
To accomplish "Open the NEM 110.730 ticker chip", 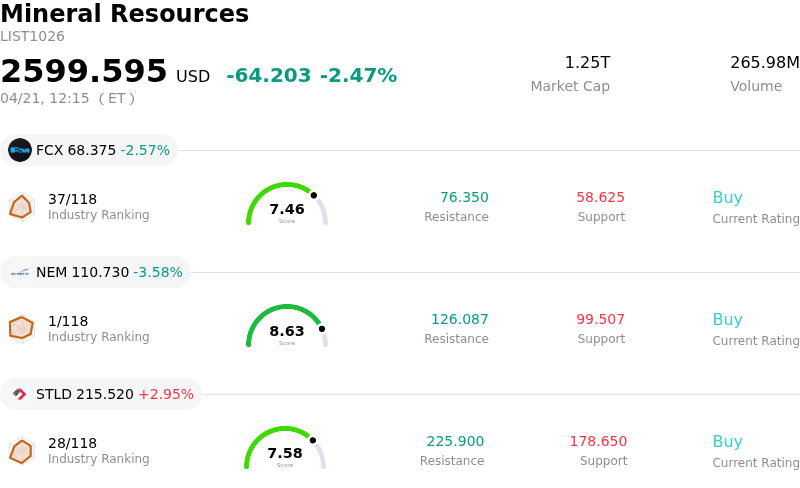I will click(x=96, y=272).
